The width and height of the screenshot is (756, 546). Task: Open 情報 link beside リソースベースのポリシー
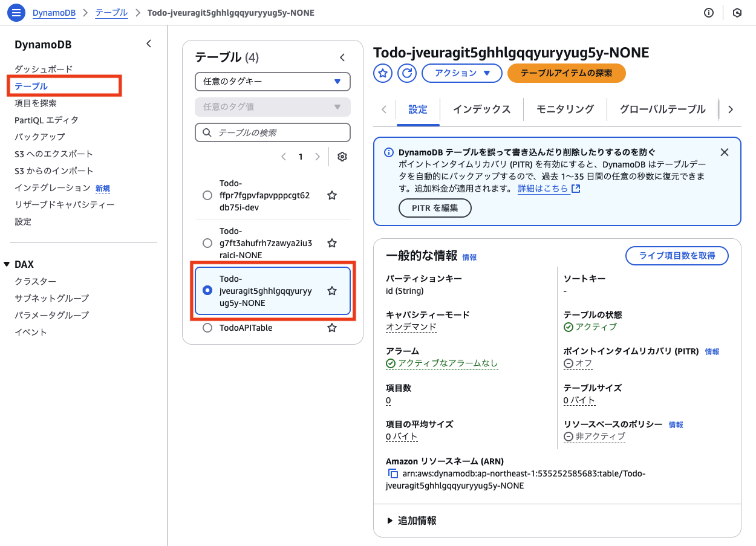(x=676, y=425)
